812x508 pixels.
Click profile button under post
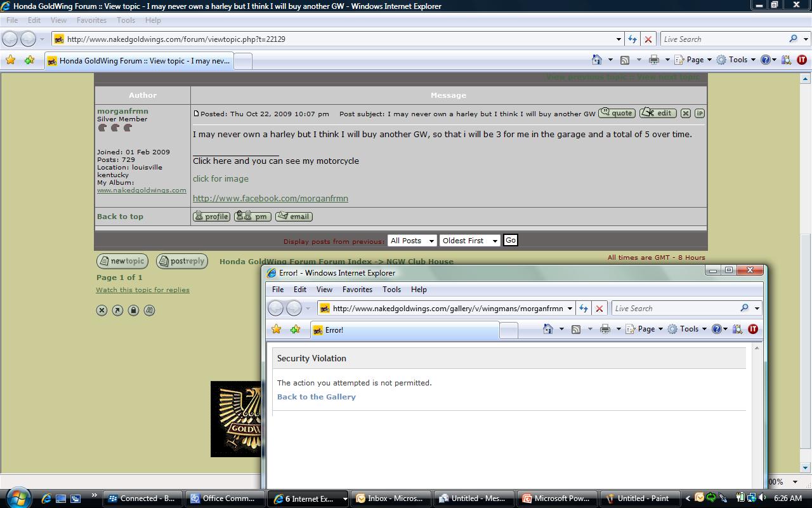pyautogui.click(x=211, y=217)
